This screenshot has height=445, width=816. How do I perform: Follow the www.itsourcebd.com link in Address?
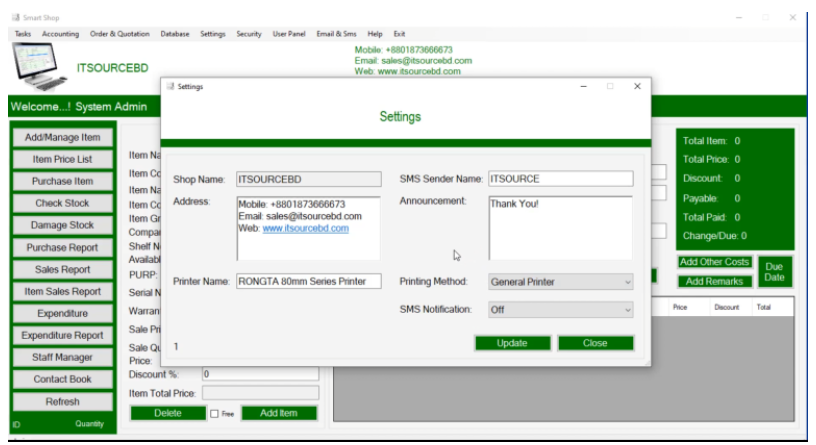[x=305, y=228]
